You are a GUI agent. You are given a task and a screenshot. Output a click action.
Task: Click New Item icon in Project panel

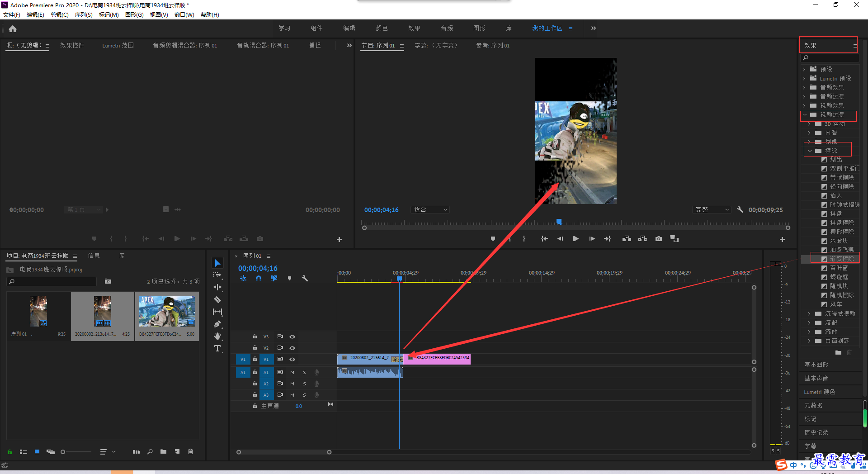coord(177,451)
